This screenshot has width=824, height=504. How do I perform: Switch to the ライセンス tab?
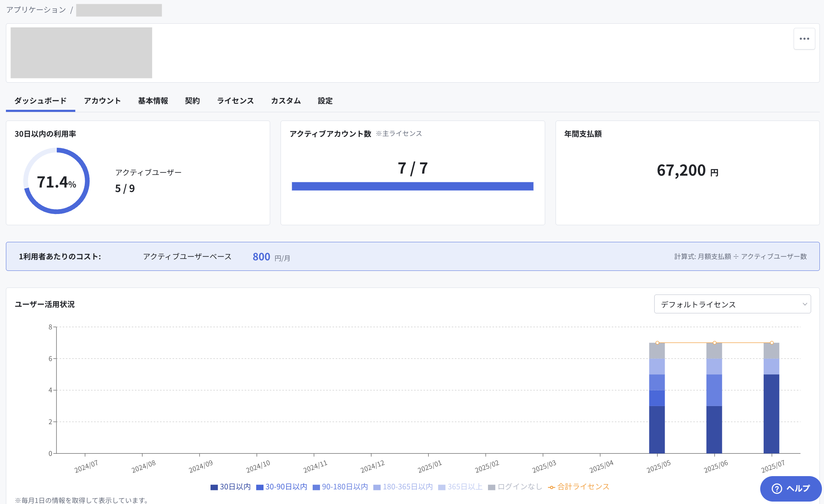click(235, 101)
